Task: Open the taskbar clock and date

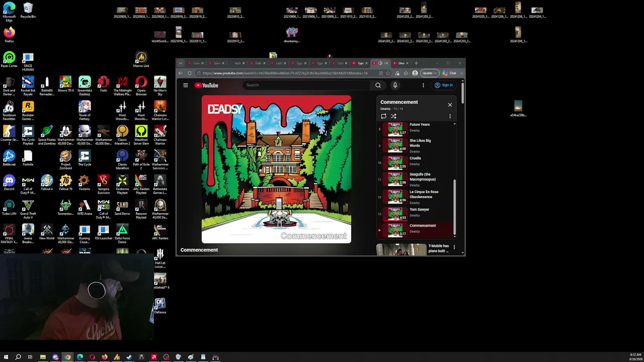Action: point(635,357)
